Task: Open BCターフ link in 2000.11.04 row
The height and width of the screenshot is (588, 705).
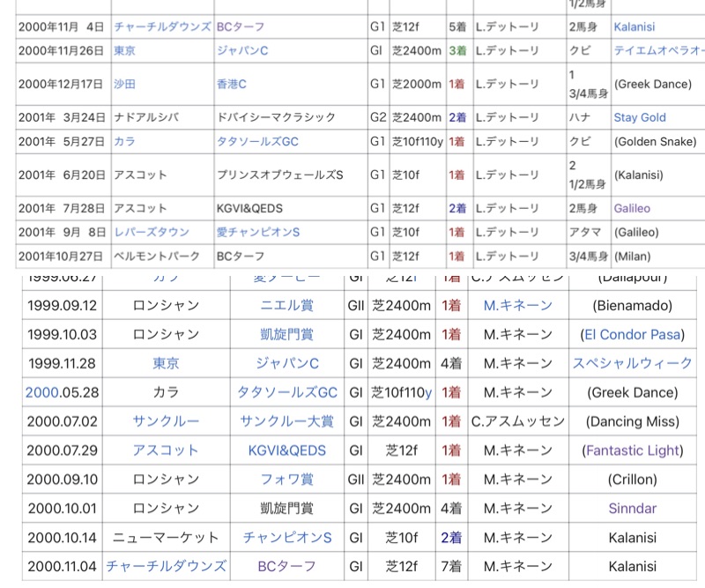Action: click(x=287, y=567)
